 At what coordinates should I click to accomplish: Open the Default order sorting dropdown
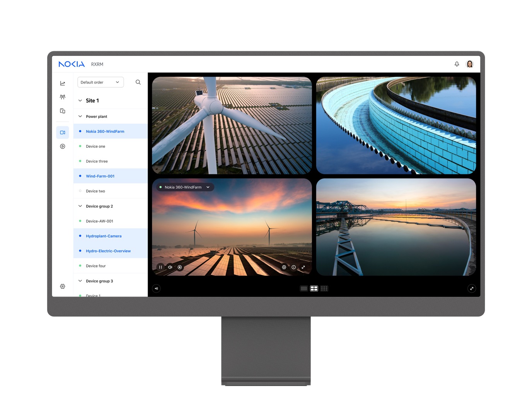100,82
